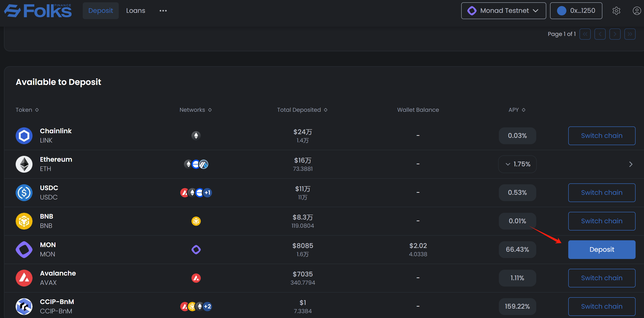
Task: Open the user profile icon
Action: pyautogui.click(x=637, y=11)
